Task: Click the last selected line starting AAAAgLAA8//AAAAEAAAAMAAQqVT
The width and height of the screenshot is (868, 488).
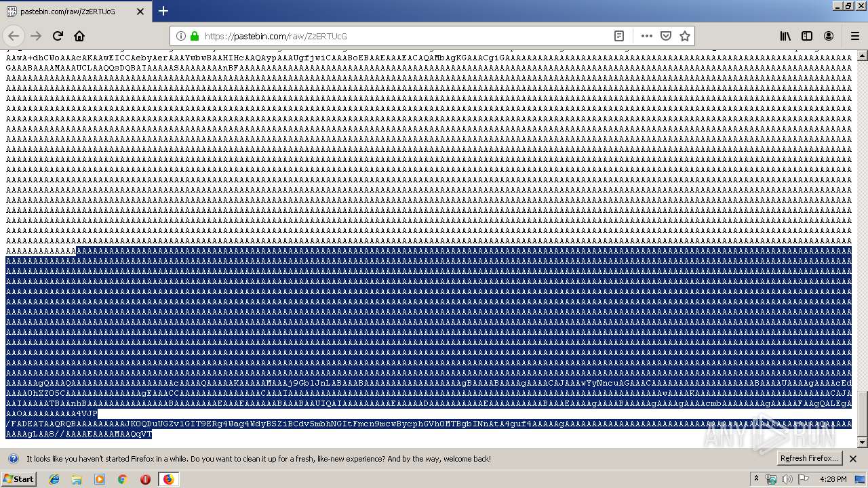Action: click(79, 434)
